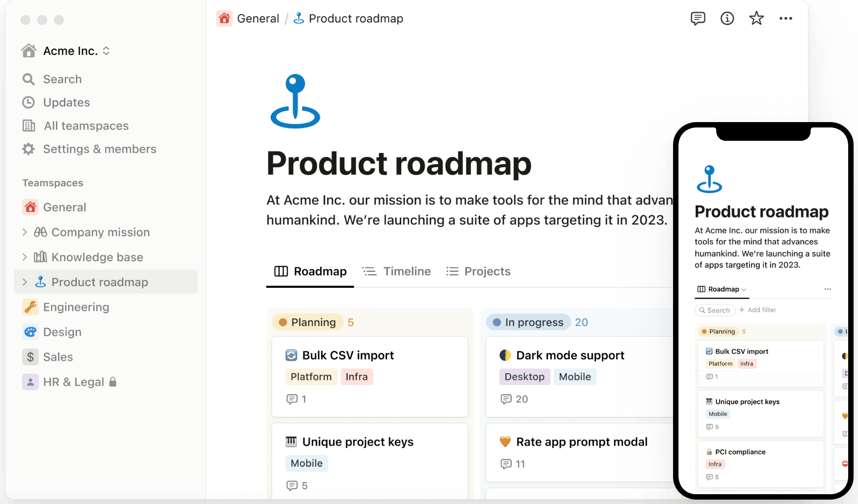This screenshot has width=858, height=504.
Task: Open Roadmap view dropdown on phone preview
Action: tap(722, 289)
